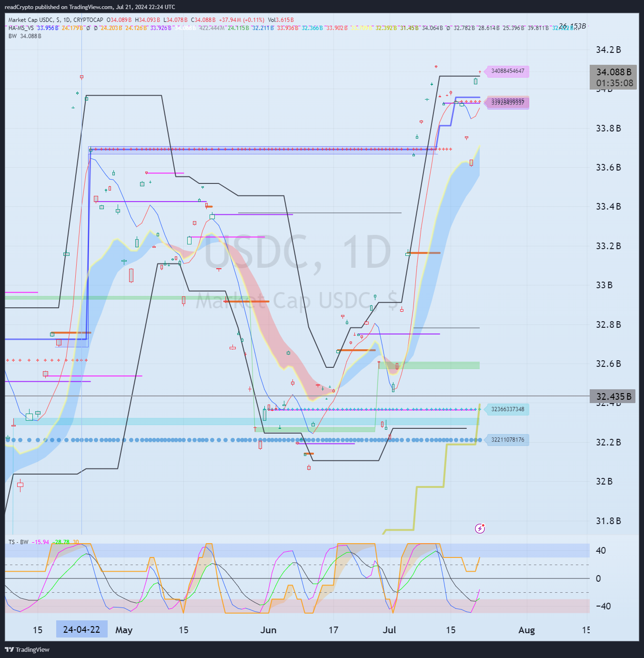Click the 17 date label on time axis
The width and height of the screenshot is (644, 658).
pyautogui.click(x=333, y=630)
